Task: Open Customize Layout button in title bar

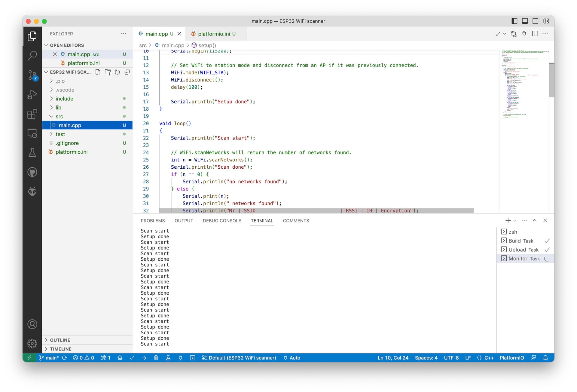Action: [546, 21]
